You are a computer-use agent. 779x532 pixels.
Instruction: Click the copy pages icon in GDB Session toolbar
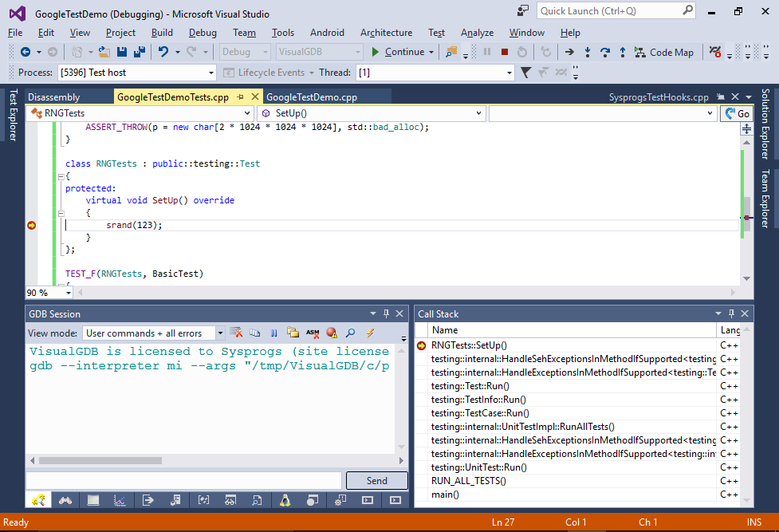point(255,333)
